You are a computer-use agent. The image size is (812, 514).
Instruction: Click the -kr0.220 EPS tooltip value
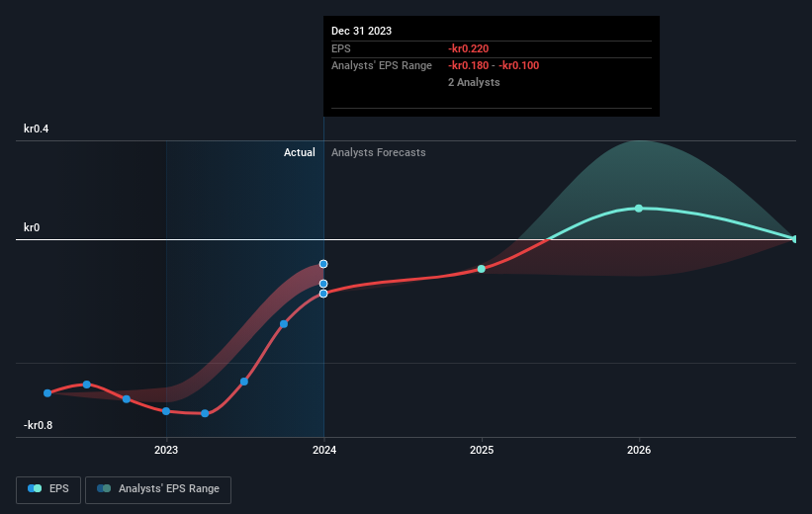468,48
